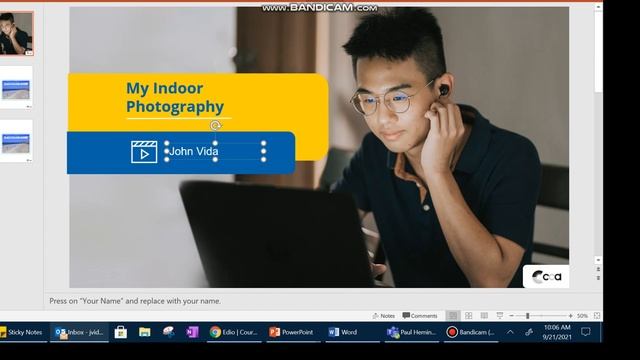Screen dimensions: 640x360
Task: Open the clock and date flyout
Action: coord(557,332)
